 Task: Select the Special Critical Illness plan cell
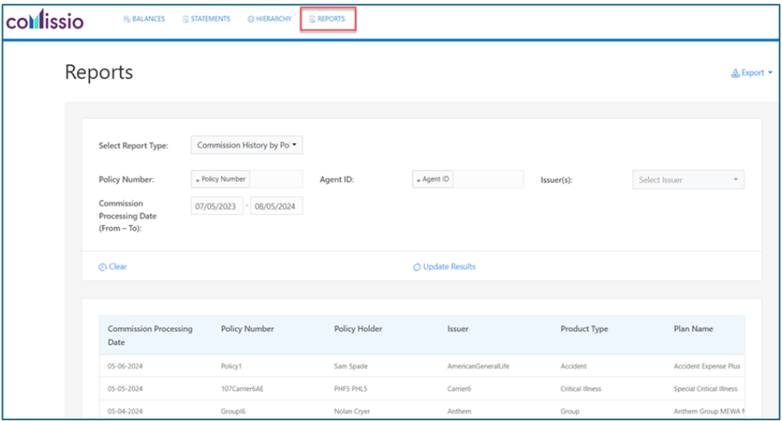click(x=705, y=389)
